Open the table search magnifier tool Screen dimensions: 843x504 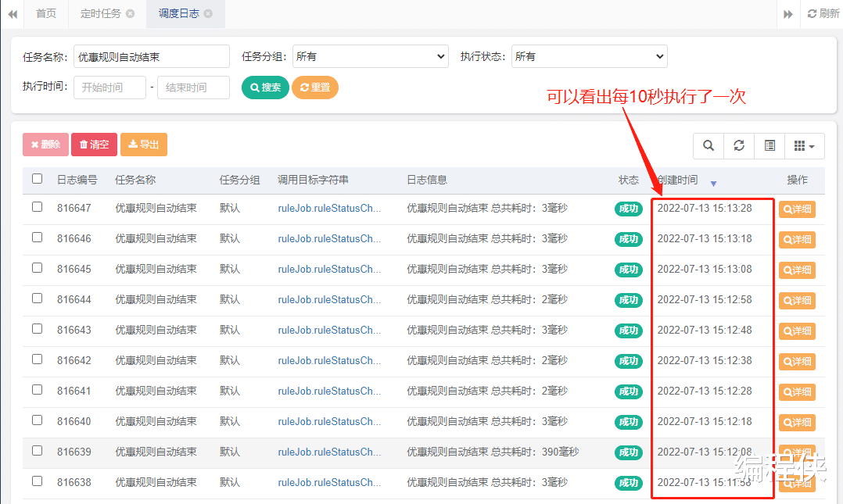coord(708,145)
